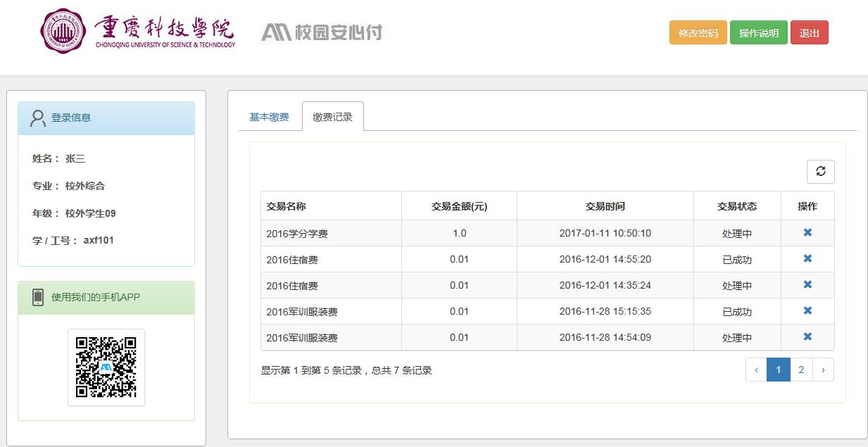Select the 缴费记录 tab

click(x=332, y=117)
